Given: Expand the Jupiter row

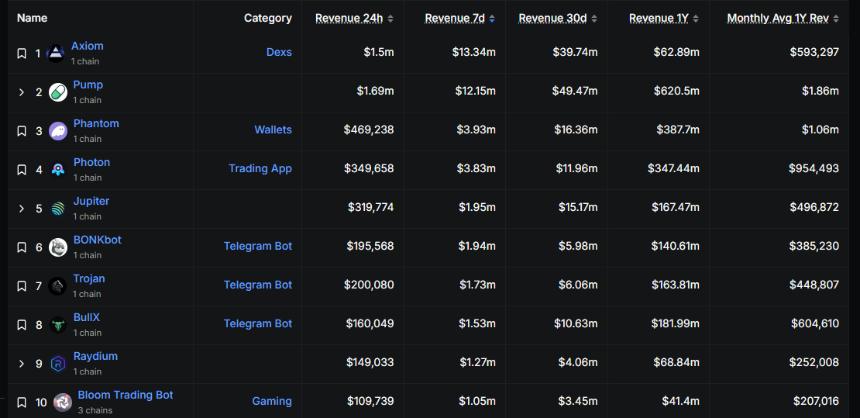Looking at the screenshot, I should click(x=21, y=208).
